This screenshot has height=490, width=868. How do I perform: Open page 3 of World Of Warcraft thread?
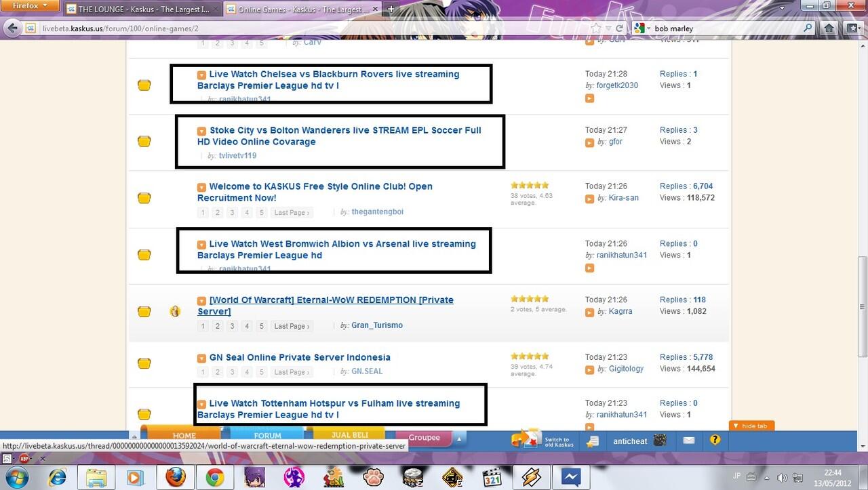click(233, 326)
